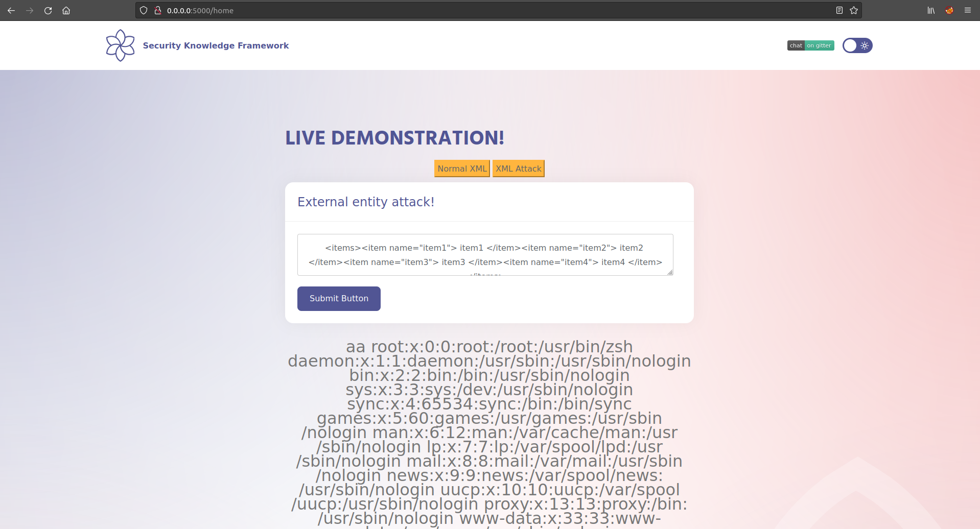
Task: Click the sys:x:3:3 output line
Action: pyautogui.click(x=489, y=390)
